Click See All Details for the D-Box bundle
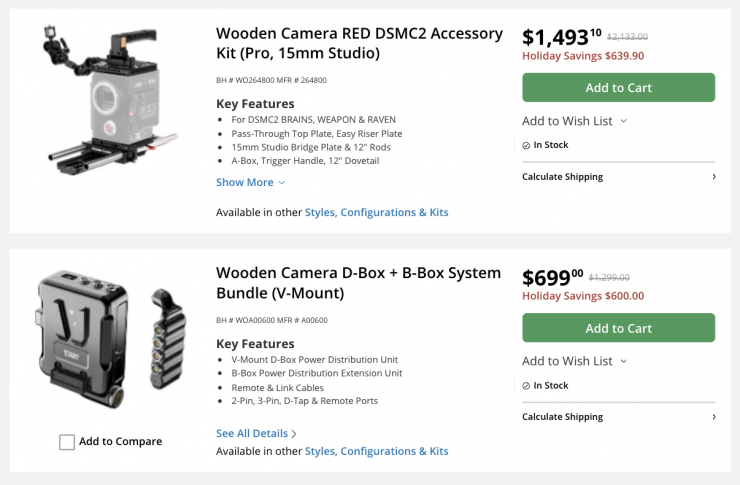740x485 pixels. (x=252, y=433)
